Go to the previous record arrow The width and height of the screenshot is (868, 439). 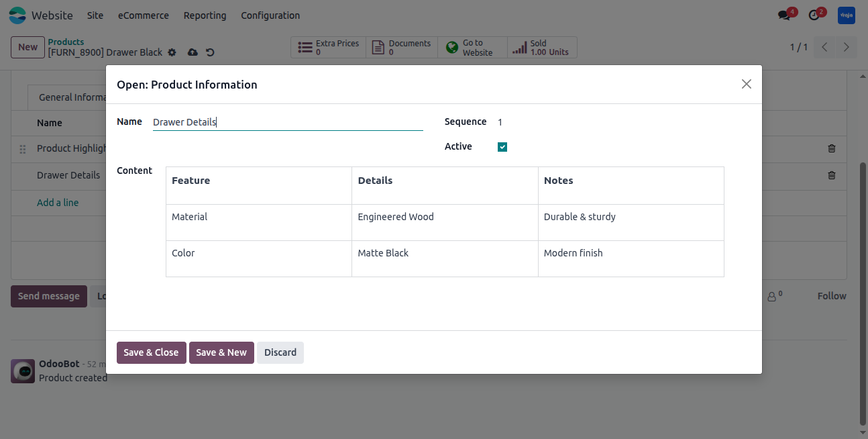824,47
